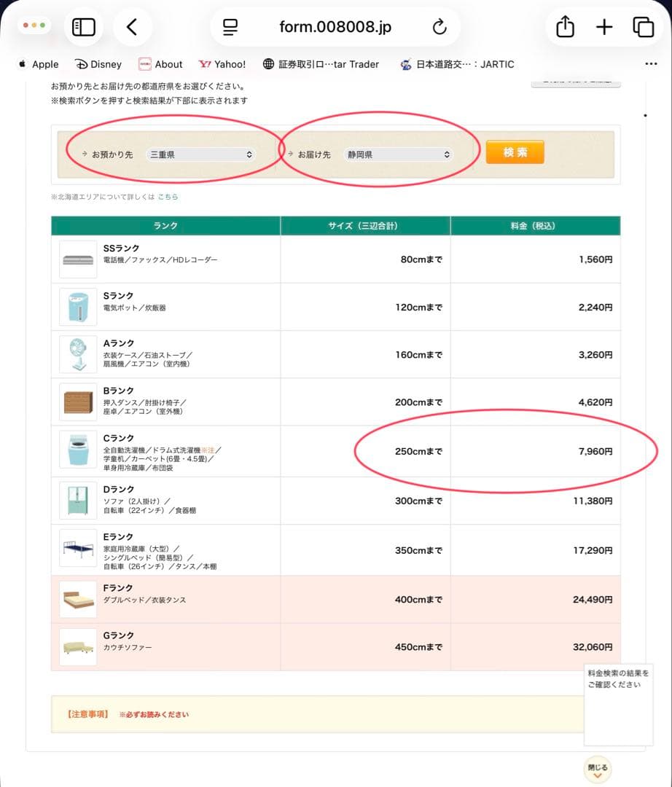Click the orange 検索 button

tap(515, 152)
